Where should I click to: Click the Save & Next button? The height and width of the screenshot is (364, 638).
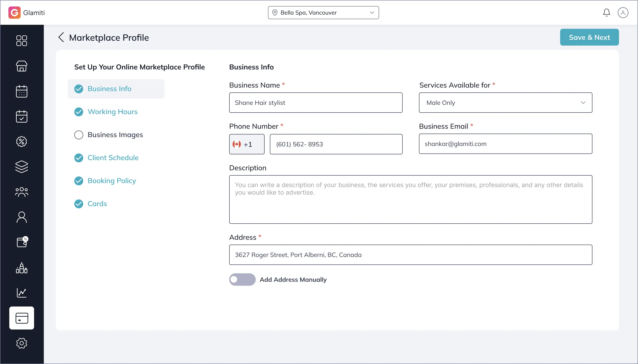tap(589, 37)
